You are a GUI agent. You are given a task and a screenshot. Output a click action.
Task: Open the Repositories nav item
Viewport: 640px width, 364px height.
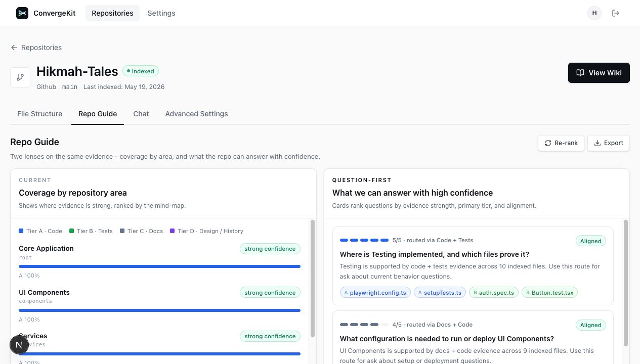pos(112,13)
